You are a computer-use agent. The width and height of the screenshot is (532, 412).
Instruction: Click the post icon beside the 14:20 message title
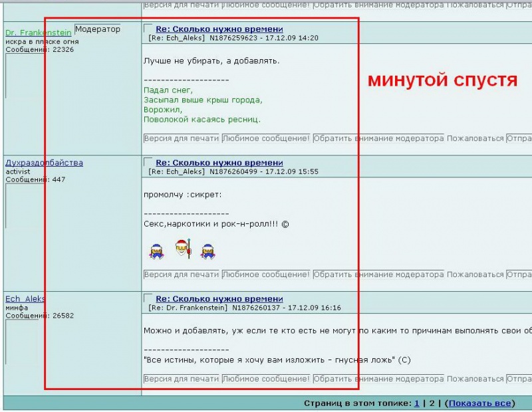[148, 29]
